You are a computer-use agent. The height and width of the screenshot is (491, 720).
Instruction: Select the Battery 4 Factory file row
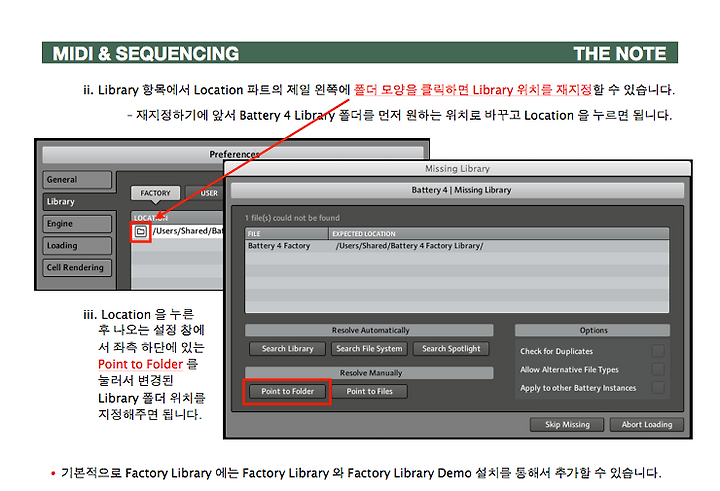[457, 246]
